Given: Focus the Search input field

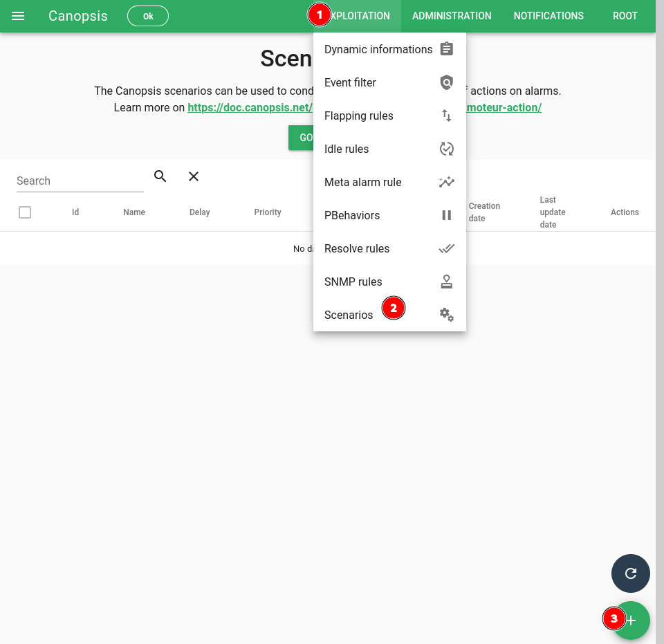Looking at the screenshot, I should (x=80, y=181).
